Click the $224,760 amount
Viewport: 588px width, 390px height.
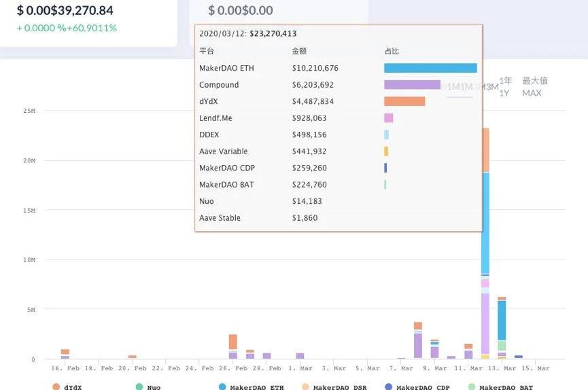click(309, 185)
